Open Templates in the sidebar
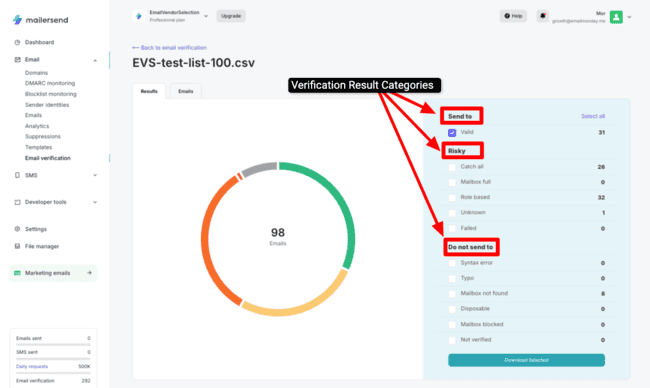This screenshot has height=388, width=650. tap(39, 147)
